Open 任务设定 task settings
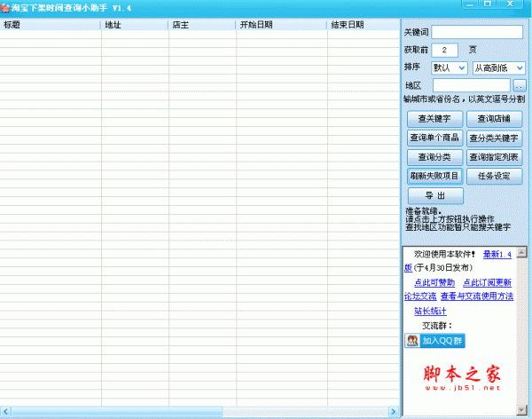 pos(494,176)
